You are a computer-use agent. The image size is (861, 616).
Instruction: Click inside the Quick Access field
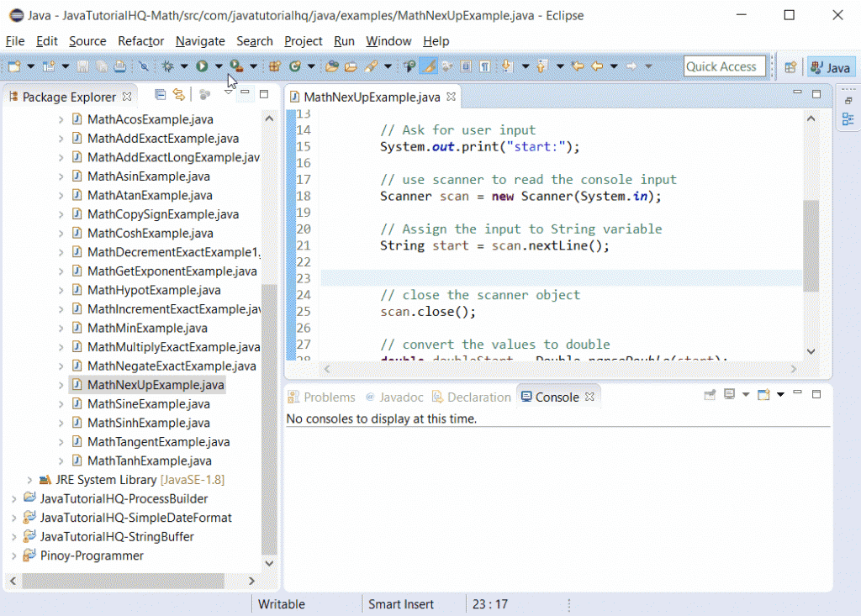[724, 66]
